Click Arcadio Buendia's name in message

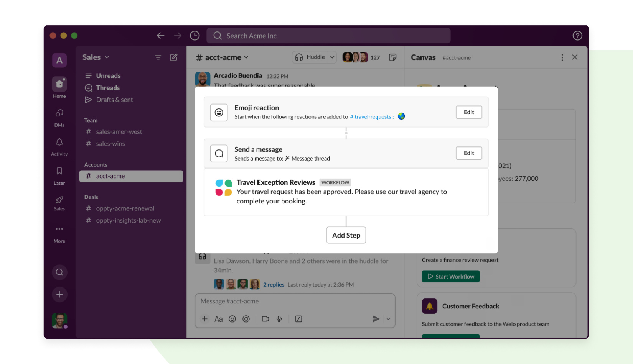[x=238, y=76]
